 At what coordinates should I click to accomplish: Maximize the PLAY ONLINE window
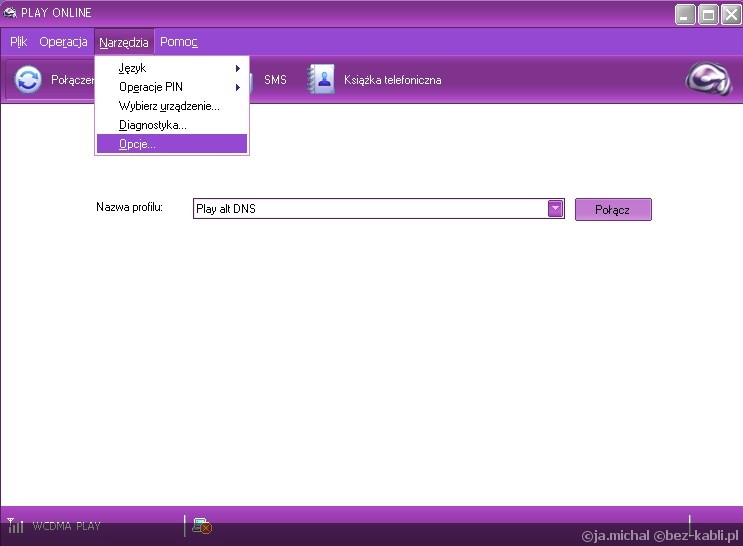[x=708, y=15]
